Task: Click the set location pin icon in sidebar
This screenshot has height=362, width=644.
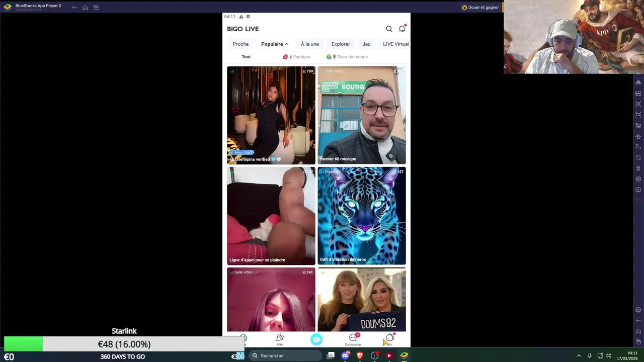Action: point(638,168)
